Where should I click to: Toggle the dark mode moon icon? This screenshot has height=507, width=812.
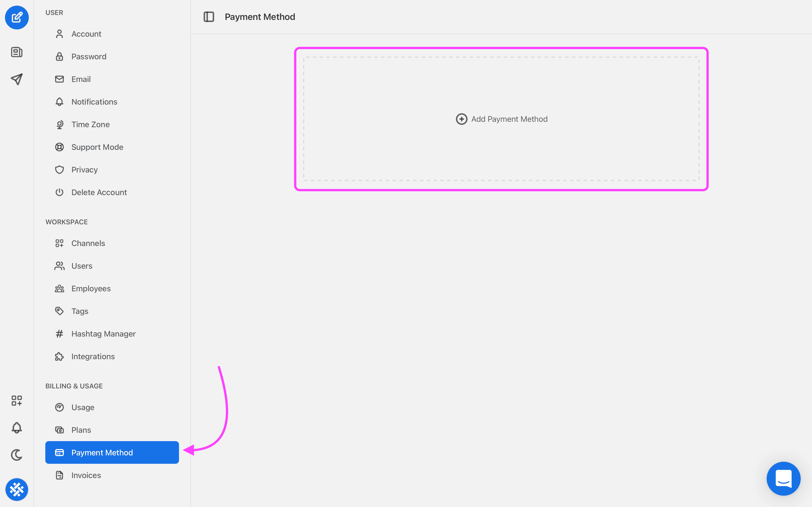[17, 454]
